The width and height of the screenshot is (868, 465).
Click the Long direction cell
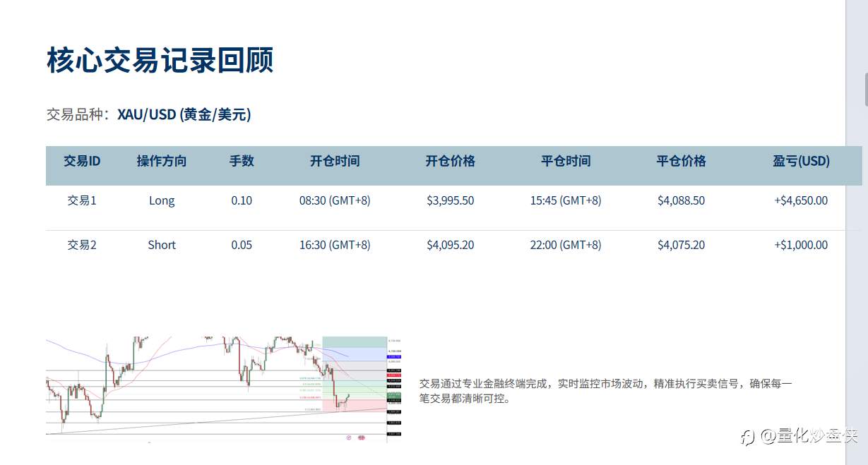point(162,200)
